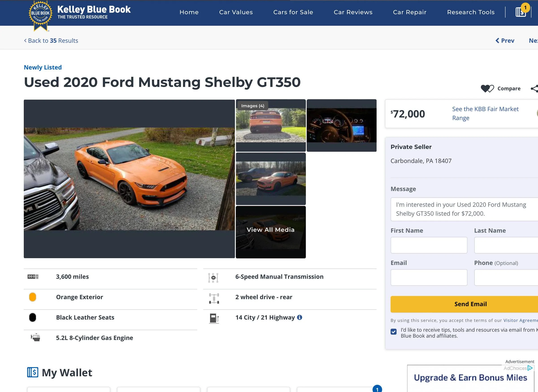The image size is (538, 392).
Task: Open the Home menu item
Action: coord(189,12)
